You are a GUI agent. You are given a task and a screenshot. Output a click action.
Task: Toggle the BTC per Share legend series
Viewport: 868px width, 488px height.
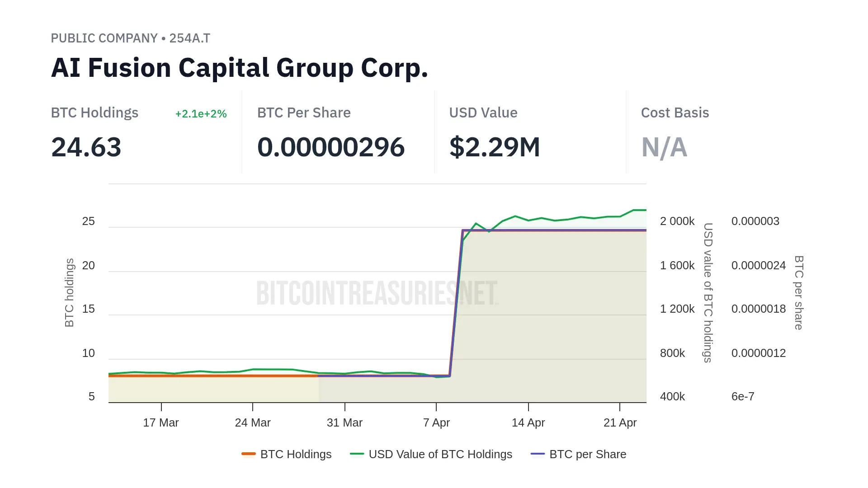tap(587, 454)
